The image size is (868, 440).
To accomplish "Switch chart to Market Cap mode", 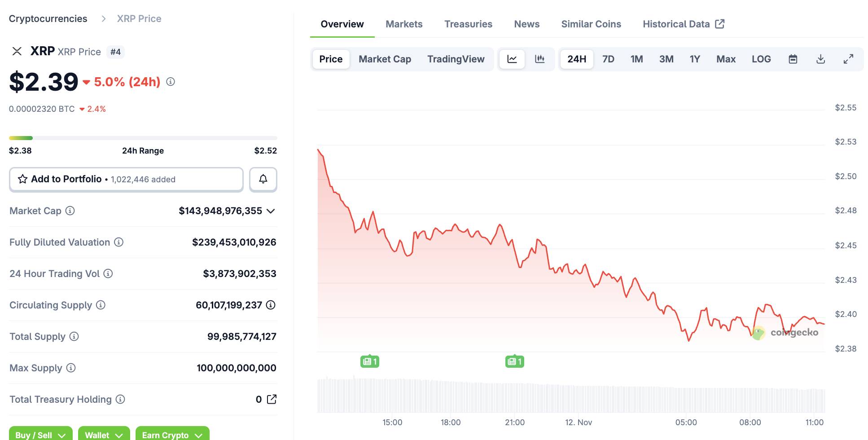I will [x=385, y=59].
